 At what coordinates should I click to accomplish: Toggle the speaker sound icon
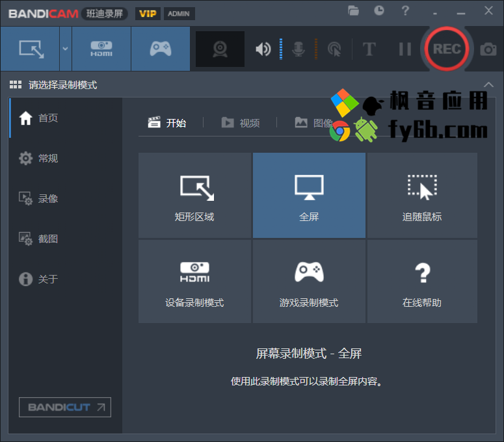[x=263, y=49]
